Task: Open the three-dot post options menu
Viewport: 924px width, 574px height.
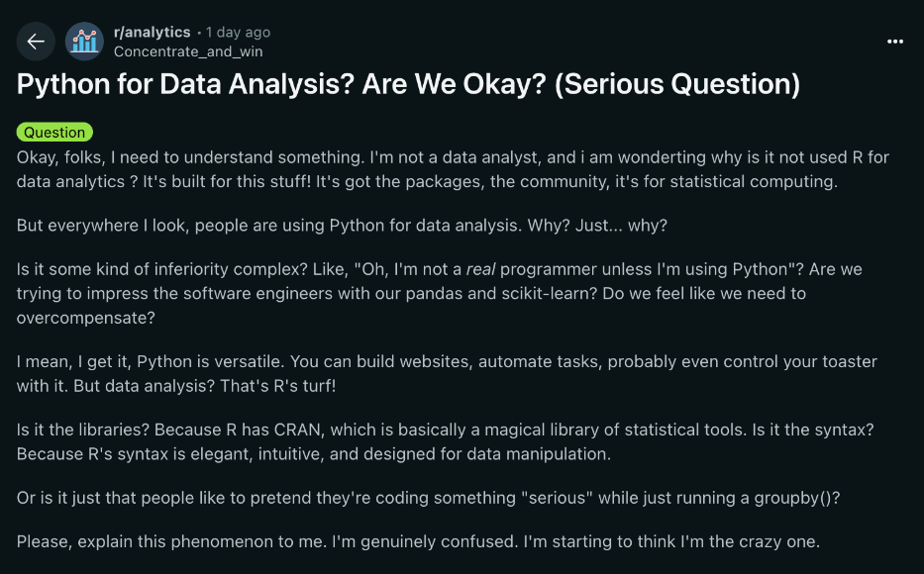Action: click(895, 42)
